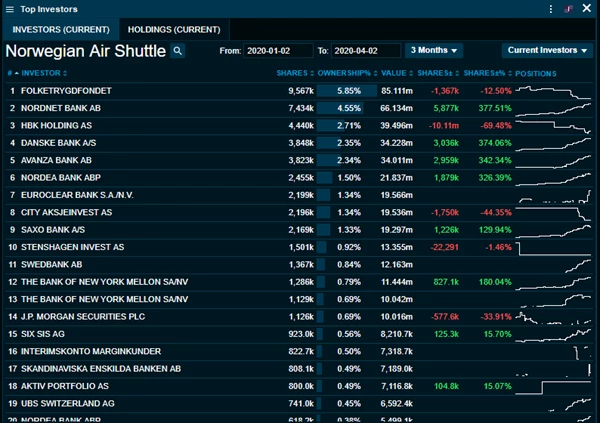Select the CITY AKSJEINVEST AS row
The width and height of the screenshot is (600, 423).
pyautogui.click(x=299, y=212)
